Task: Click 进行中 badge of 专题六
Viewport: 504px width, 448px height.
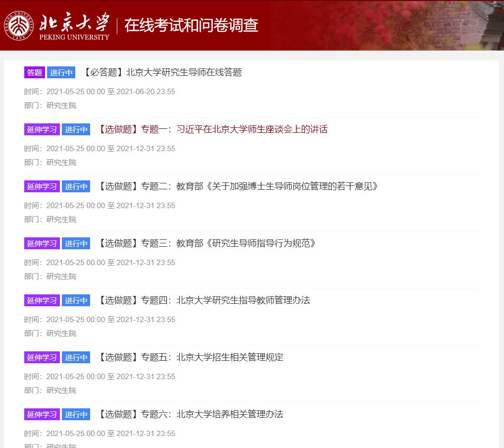Action: 76,414
